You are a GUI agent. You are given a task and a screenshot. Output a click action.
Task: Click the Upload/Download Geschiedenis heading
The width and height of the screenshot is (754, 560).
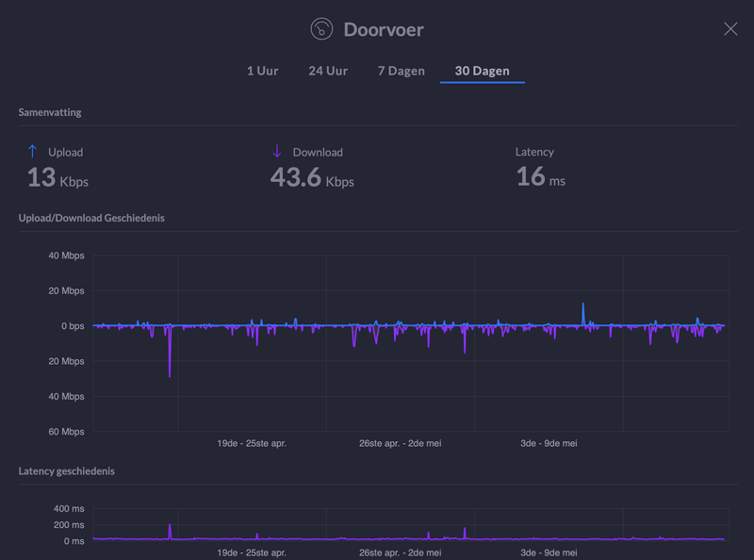(91, 218)
